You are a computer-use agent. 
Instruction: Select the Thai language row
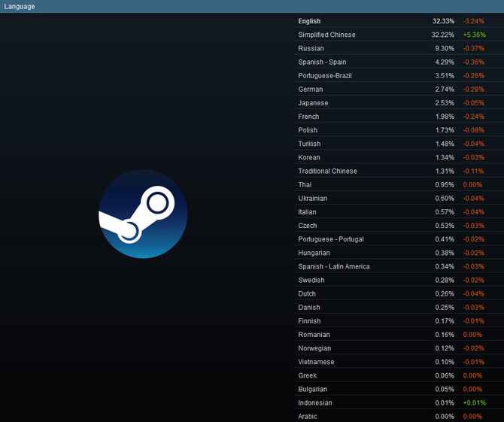coord(399,184)
